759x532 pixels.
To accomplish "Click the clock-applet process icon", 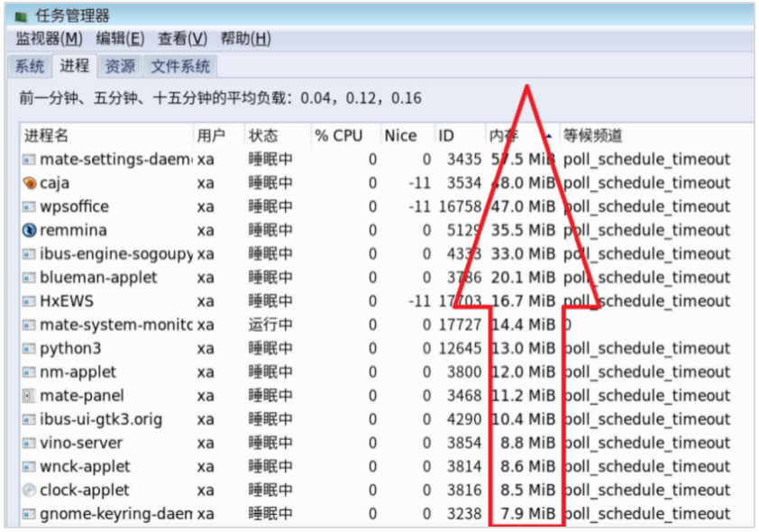I will pos(30,491).
